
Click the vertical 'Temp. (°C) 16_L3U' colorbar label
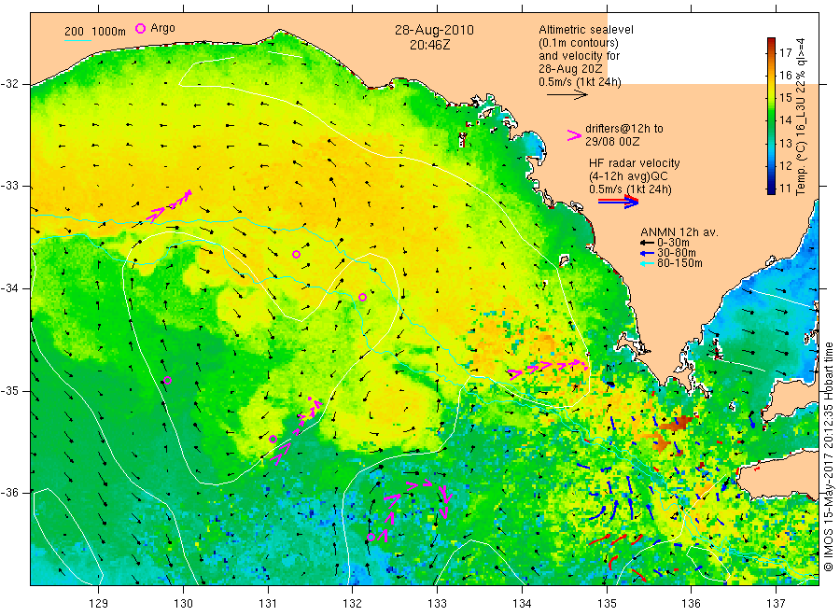click(x=801, y=117)
